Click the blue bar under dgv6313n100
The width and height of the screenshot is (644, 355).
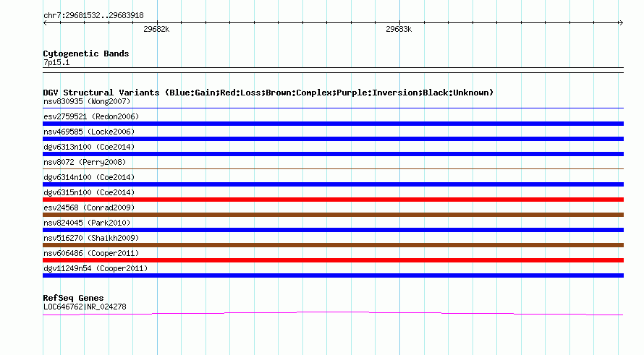(333, 154)
